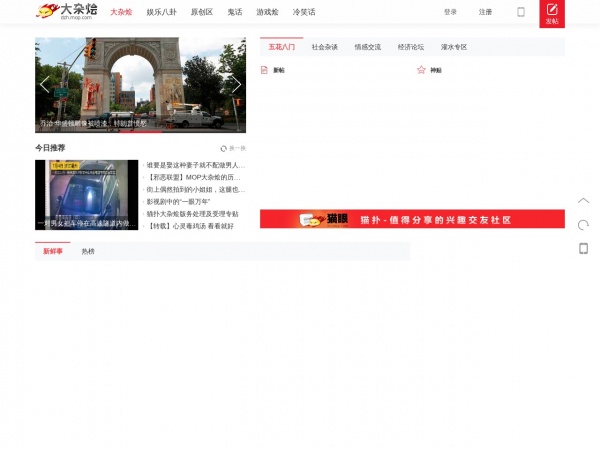Open link 【邪恶联盟】MOP大杂烩的历…
This screenshot has height=450, width=600.
tap(194, 178)
